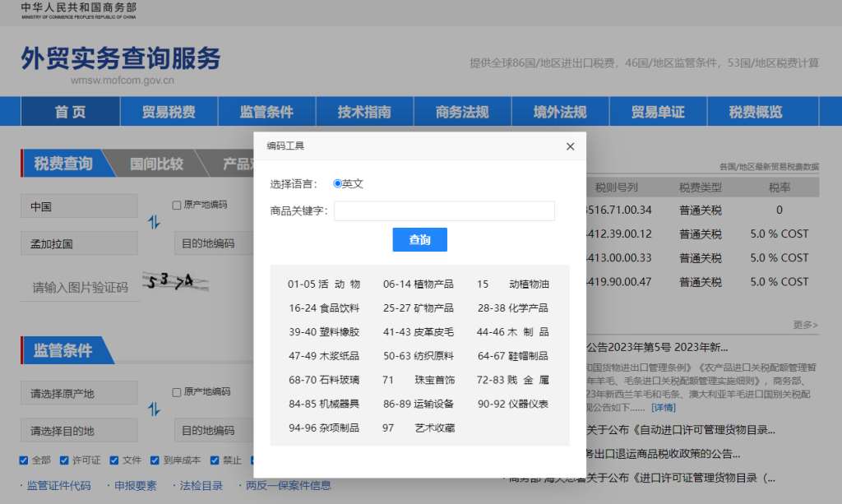Choose category 25-27 矿物产品
842x504 pixels.
419,308
